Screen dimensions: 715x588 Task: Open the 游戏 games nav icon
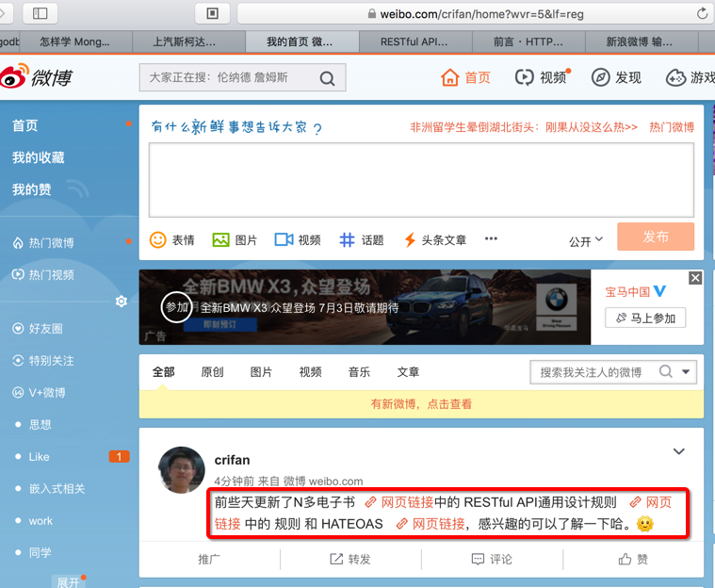click(675, 77)
